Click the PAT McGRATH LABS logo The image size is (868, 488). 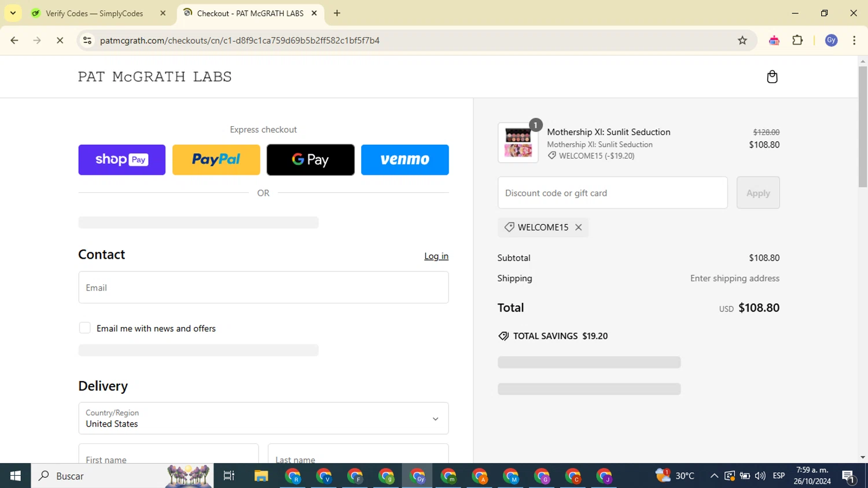coord(155,77)
